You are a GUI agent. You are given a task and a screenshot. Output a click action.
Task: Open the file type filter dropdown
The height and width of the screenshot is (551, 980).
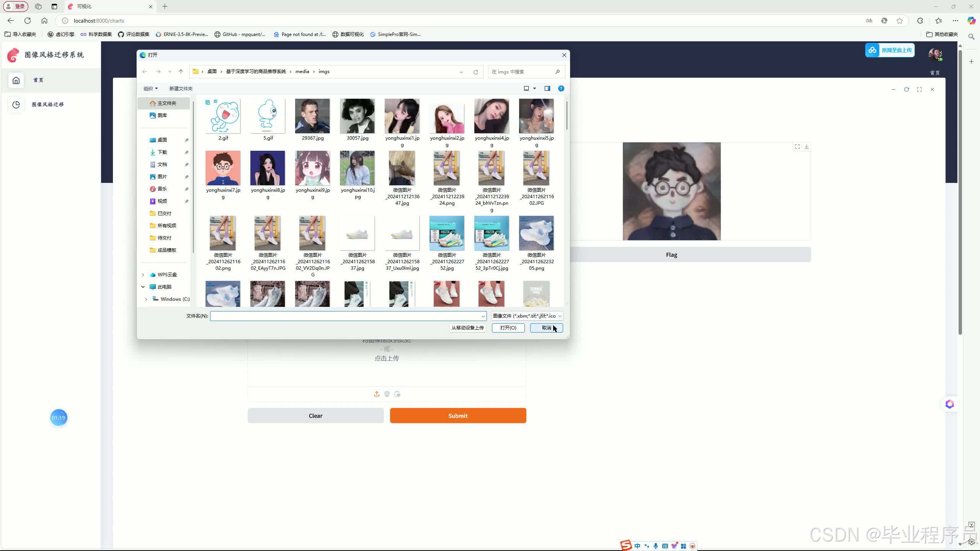(527, 316)
